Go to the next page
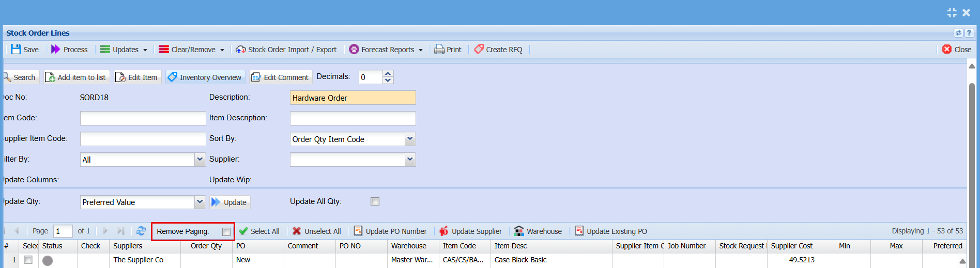The width and height of the screenshot is (980, 268). pyautogui.click(x=105, y=231)
